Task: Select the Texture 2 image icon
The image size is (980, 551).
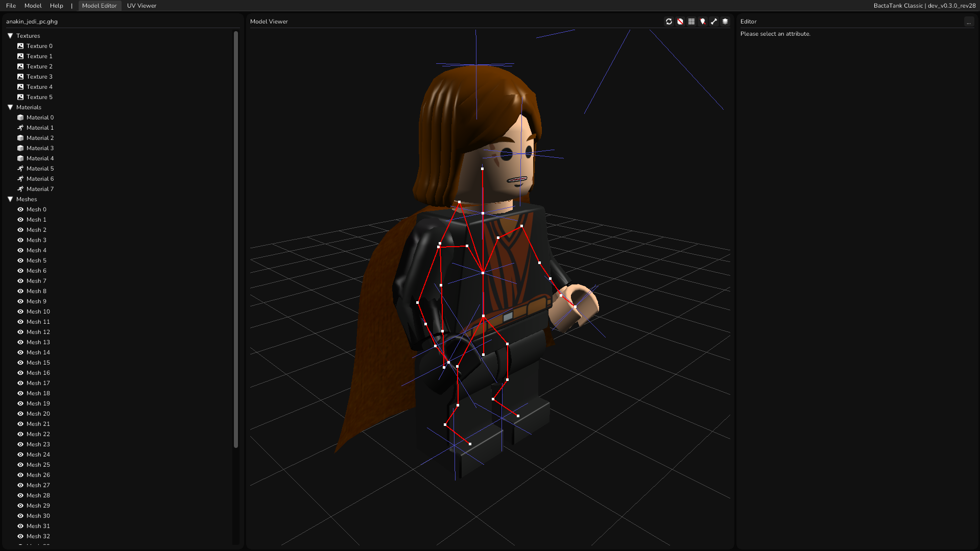Action: pyautogui.click(x=20, y=66)
